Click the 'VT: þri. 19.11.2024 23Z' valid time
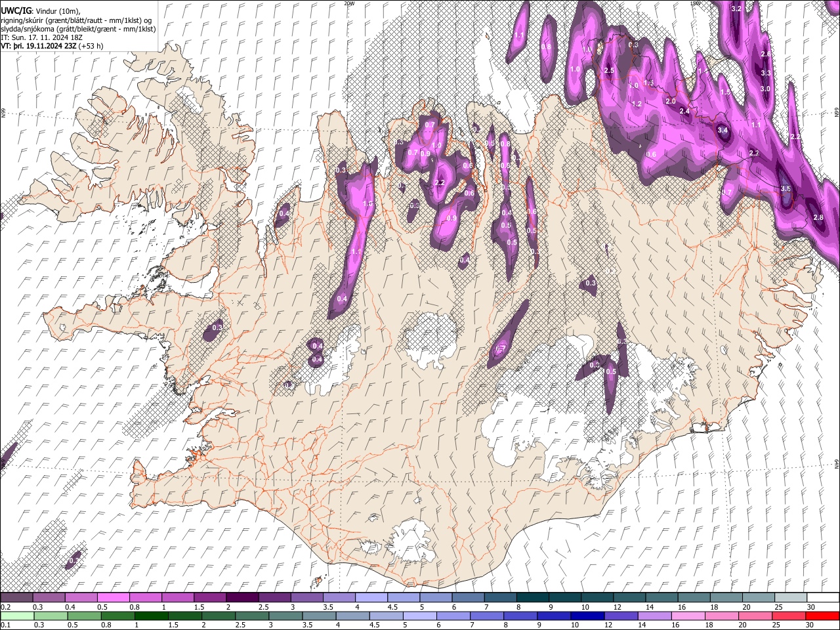The width and height of the screenshot is (840, 630). [x=39, y=46]
